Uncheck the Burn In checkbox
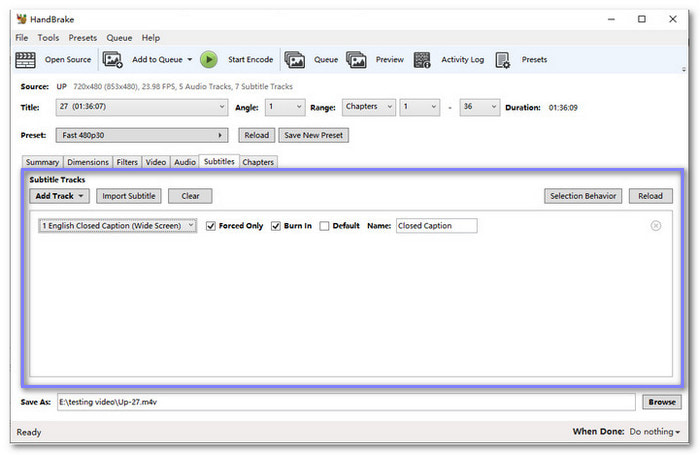The width and height of the screenshot is (700, 455). (x=276, y=226)
